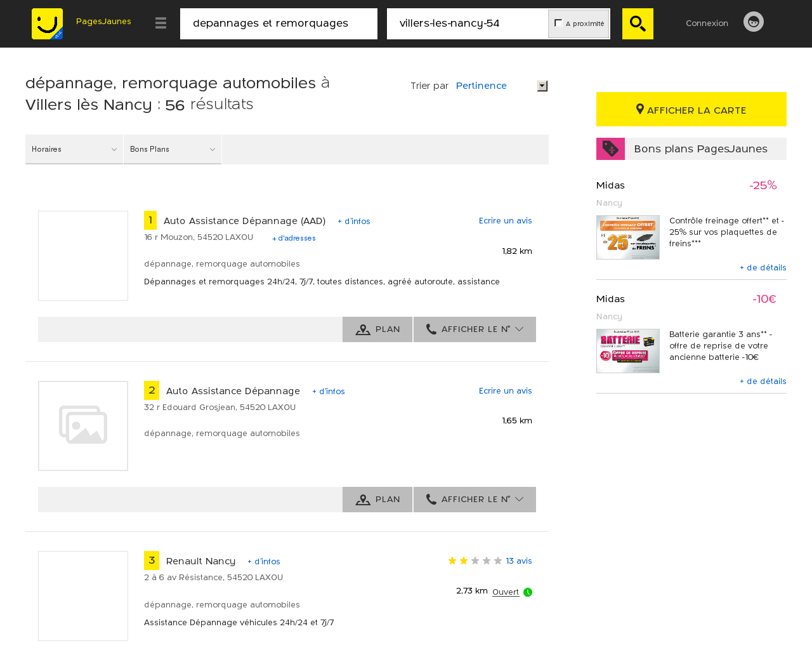Click the '32 r Edouard Grosjean, 54520 LAXOU' address
Image resolution: width=812 pixels, height=650 pixels.
(x=219, y=408)
